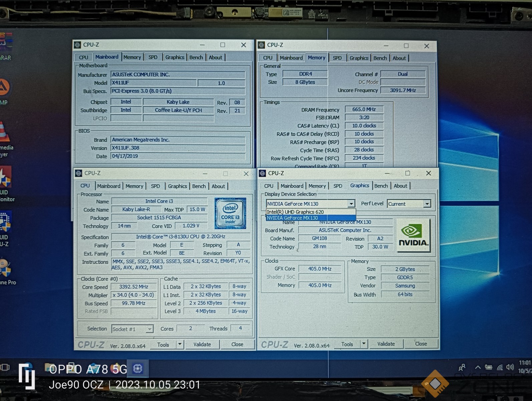Click the BIOS date '04/17/2019'
This screenshot has width=532, height=401.
click(178, 156)
